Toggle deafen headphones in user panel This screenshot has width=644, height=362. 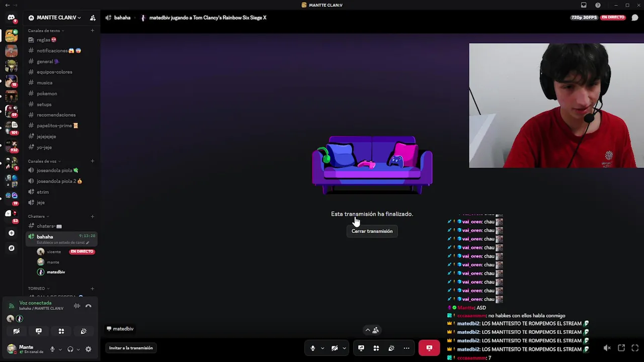tap(70, 349)
